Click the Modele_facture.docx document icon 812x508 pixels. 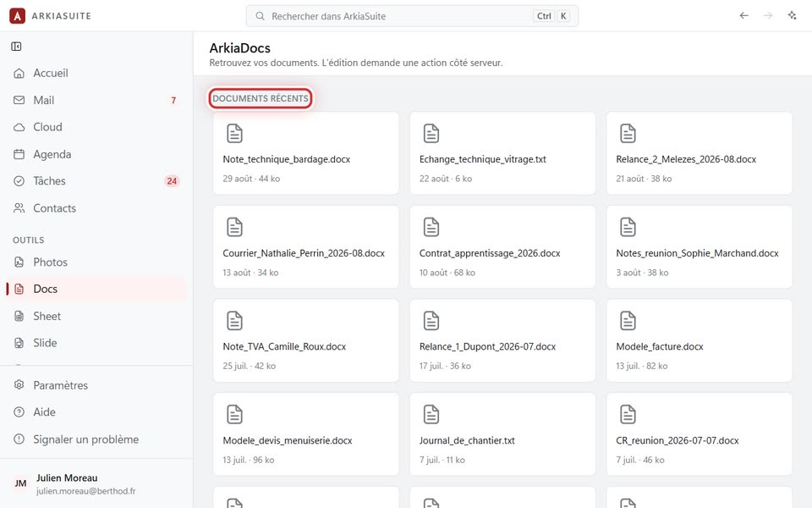click(628, 320)
